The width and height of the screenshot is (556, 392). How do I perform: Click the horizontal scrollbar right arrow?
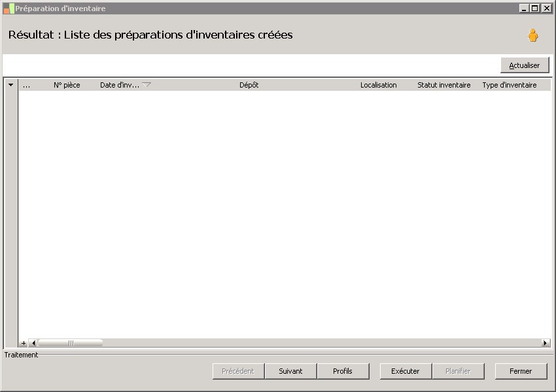point(546,343)
